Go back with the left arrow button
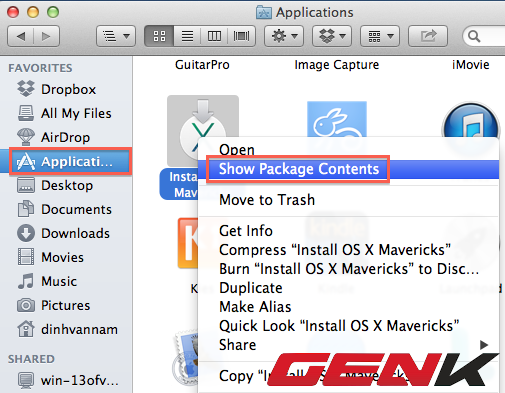Image resolution: width=505 pixels, height=393 pixels. [x=20, y=36]
